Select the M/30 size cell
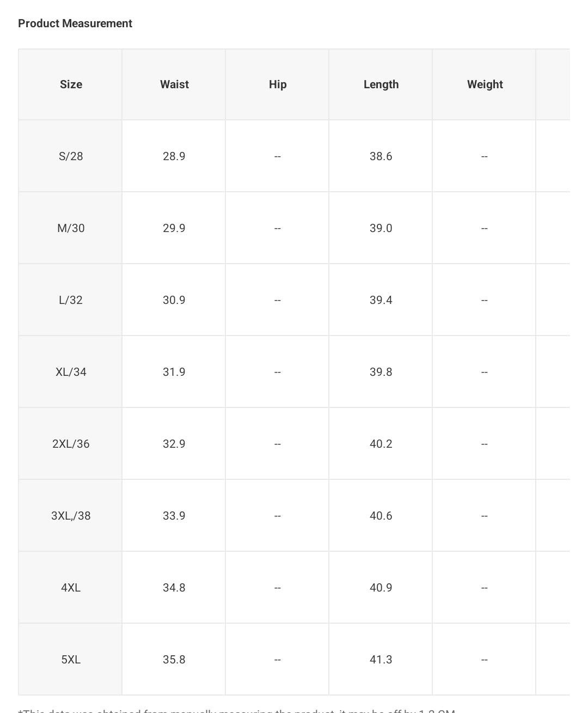Image resolution: width=588 pixels, height=713 pixels. pyautogui.click(x=71, y=228)
